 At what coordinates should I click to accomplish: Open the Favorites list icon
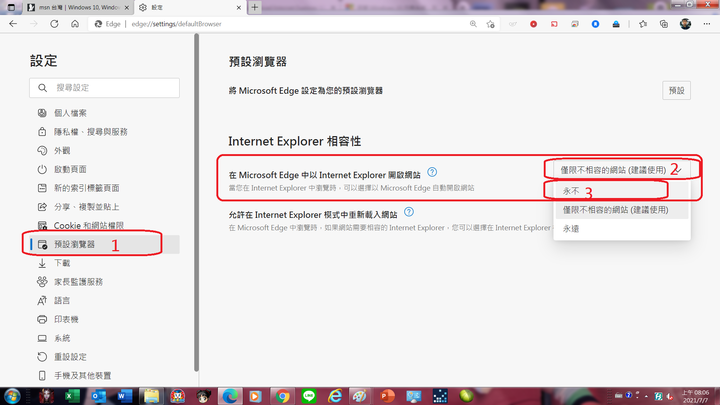coord(643,24)
